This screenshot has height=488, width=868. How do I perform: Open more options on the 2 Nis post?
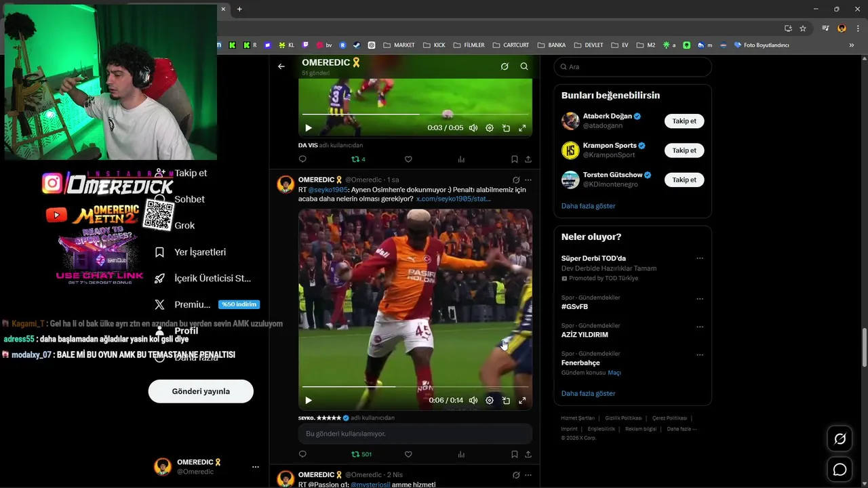pyautogui.click(x=528, y=475)
